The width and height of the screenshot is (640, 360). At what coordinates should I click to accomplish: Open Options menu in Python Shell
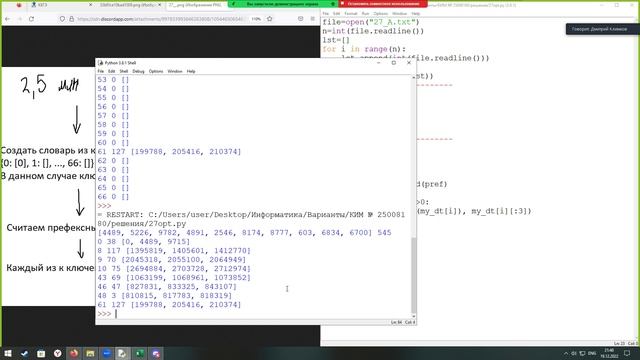point(156,71)
